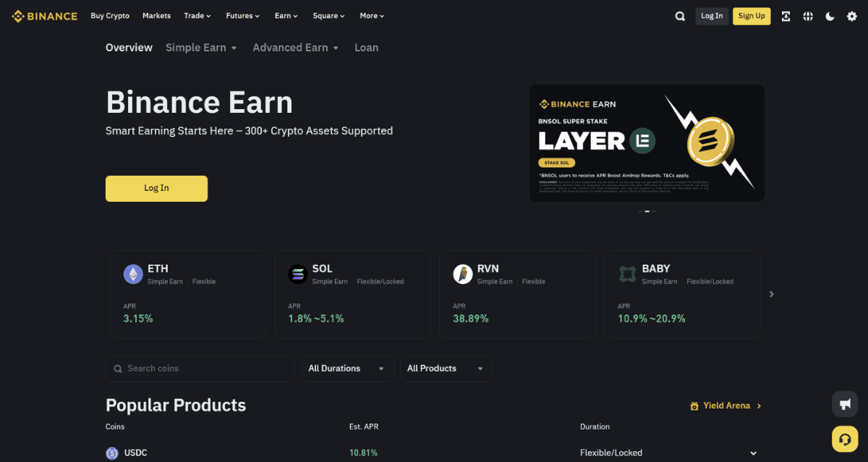
Task: Click the SOL coin icon
Action: (298, 274)
